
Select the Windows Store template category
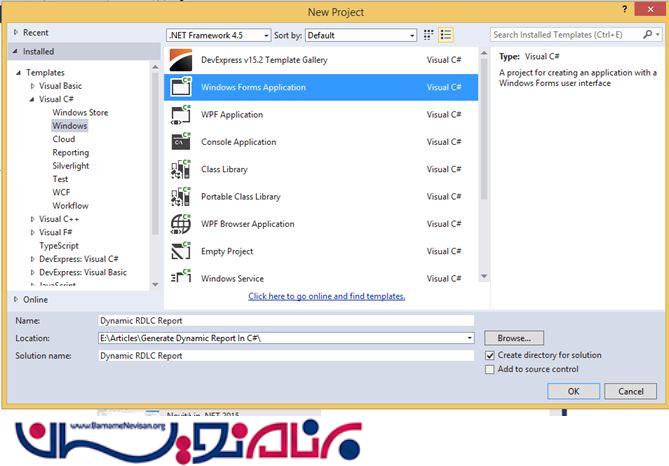tap(80, 113)
